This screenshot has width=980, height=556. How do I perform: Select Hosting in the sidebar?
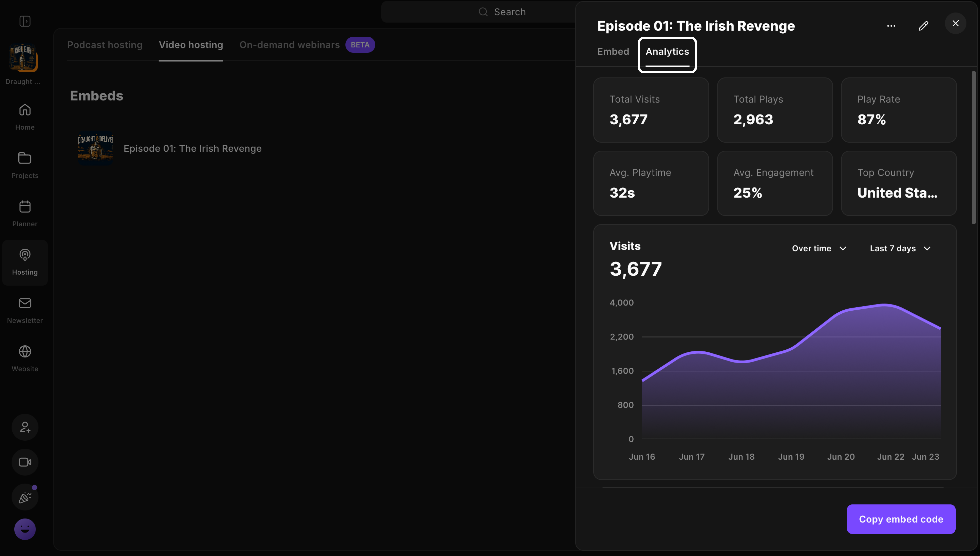pos(25,262)
